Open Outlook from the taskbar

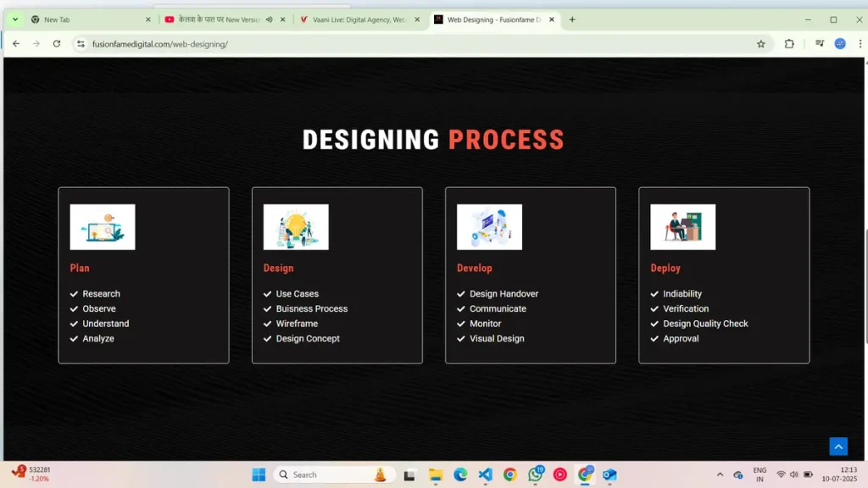609,474
